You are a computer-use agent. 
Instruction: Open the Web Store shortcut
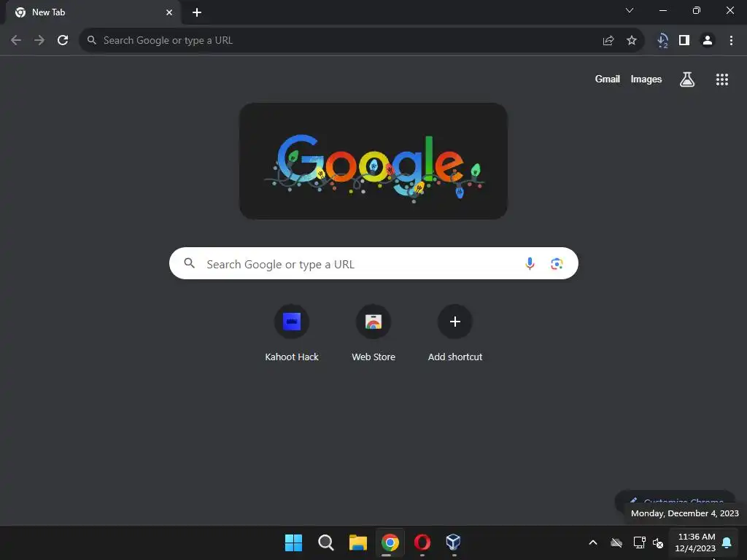coord(373,333)
